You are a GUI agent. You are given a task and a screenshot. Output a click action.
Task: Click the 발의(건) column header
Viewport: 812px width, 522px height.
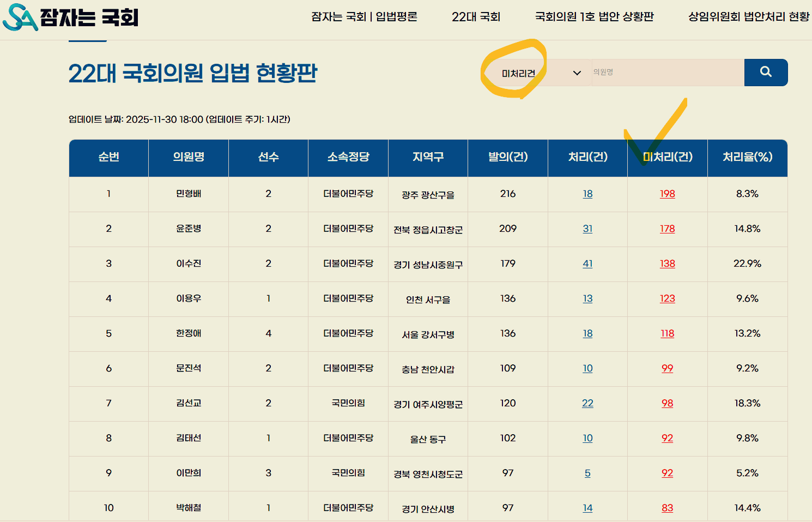pyautogui.click(x=508, y=157)
